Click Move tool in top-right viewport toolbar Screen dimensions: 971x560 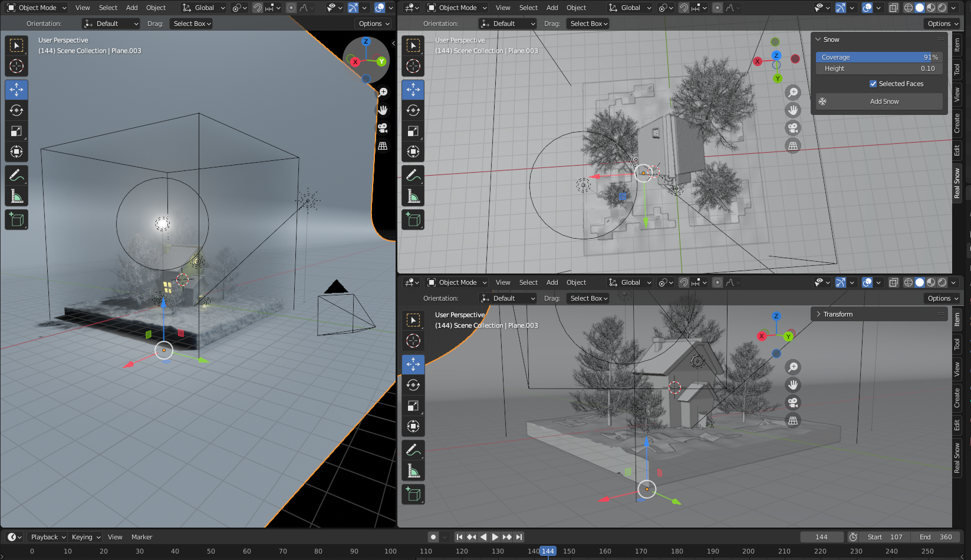413,90
